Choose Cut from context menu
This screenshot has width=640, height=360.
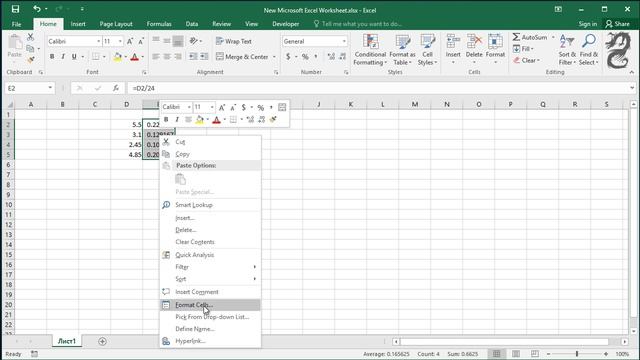210,142
